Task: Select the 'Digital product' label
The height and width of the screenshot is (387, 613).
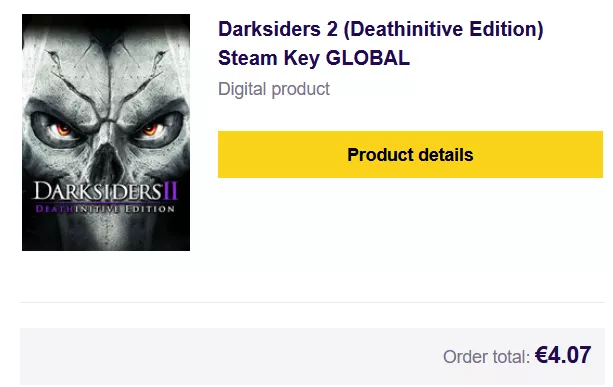Action: click(274, 89)
